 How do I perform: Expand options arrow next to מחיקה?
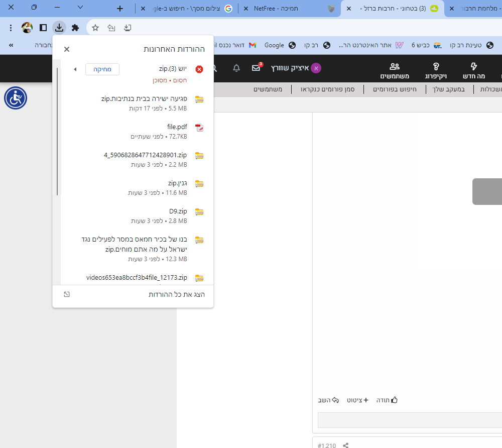[75, 69]
